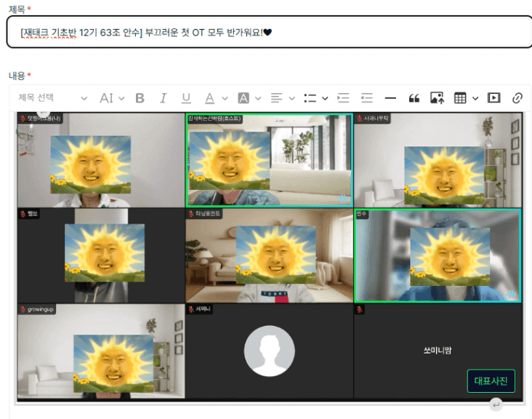Viewport: 532px width, 419px height.
Task: Toggle italic text formatting
Action: (x=164, y=98)
